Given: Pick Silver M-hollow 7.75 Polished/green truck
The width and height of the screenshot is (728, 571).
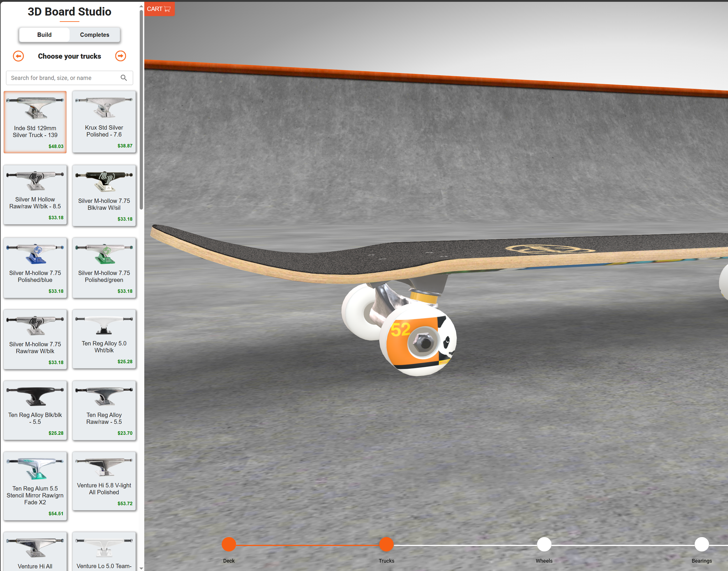Looking at the screenshot, I should pyautogui.click(x=104, y=267).
